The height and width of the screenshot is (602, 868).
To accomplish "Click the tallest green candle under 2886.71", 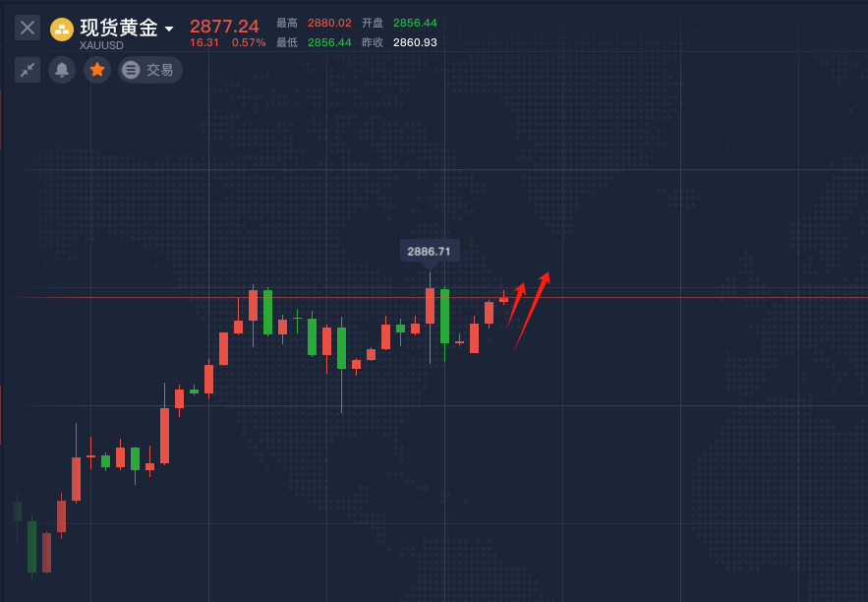I will (x=444, y=315).
